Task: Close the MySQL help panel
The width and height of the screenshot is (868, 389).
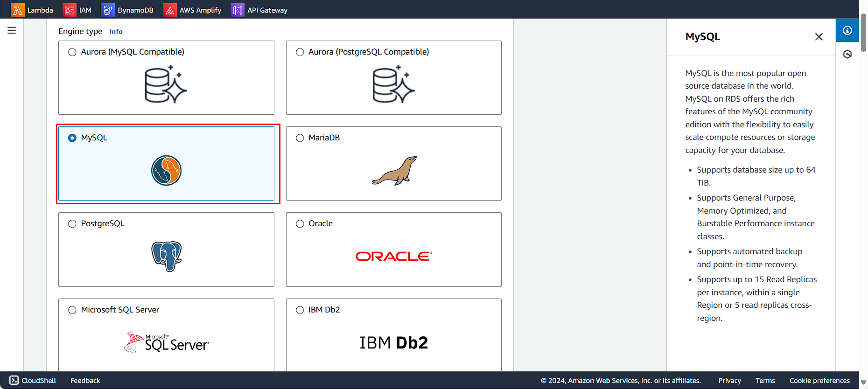Action: (x=819, y=37)
